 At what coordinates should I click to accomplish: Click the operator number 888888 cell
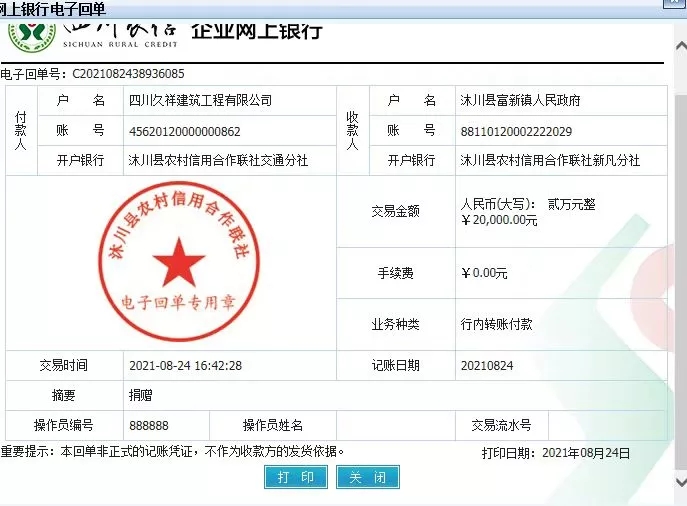click(x=149, y=425)
